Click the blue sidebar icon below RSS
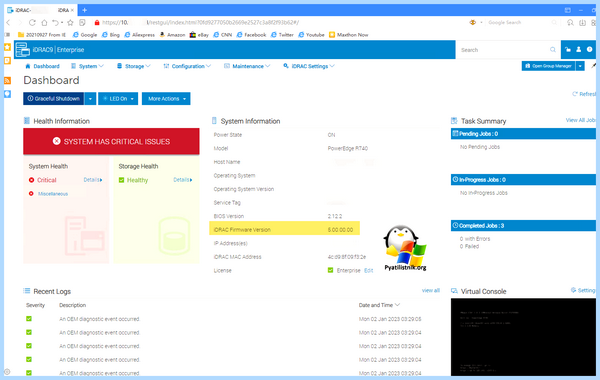The width and height of the screenshot is (600, 380). coord(7,94)
